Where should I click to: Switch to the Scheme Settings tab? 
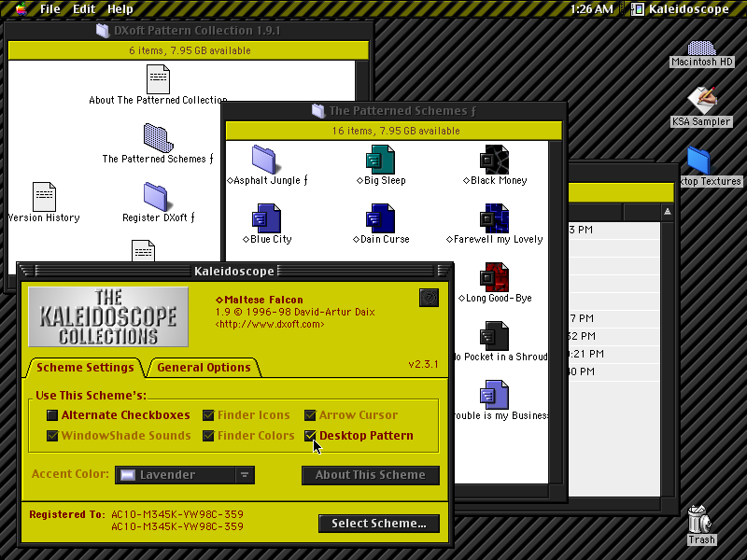click(85, 367)
